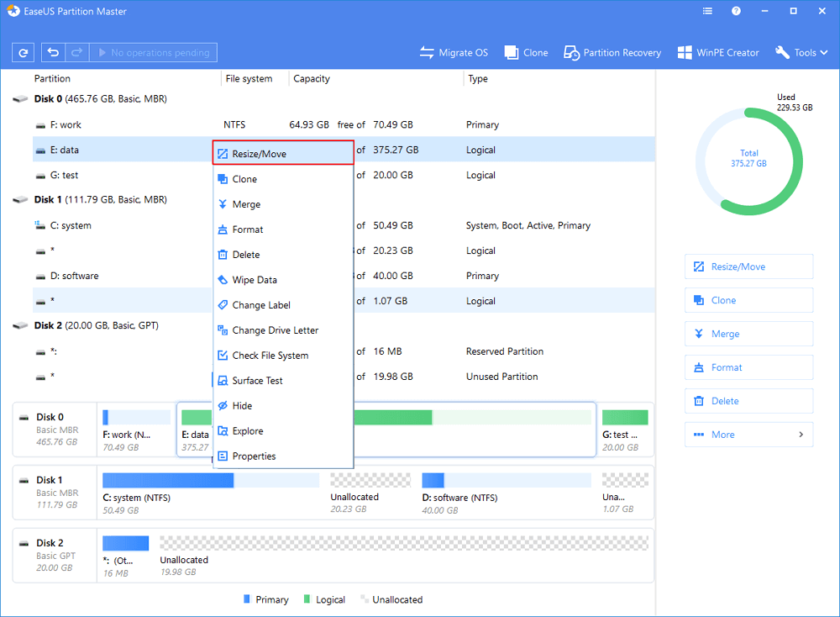Screen dimensions: 840x617
Task: Select the G: test block in Disk 0 map
Action: coord(625,430)
